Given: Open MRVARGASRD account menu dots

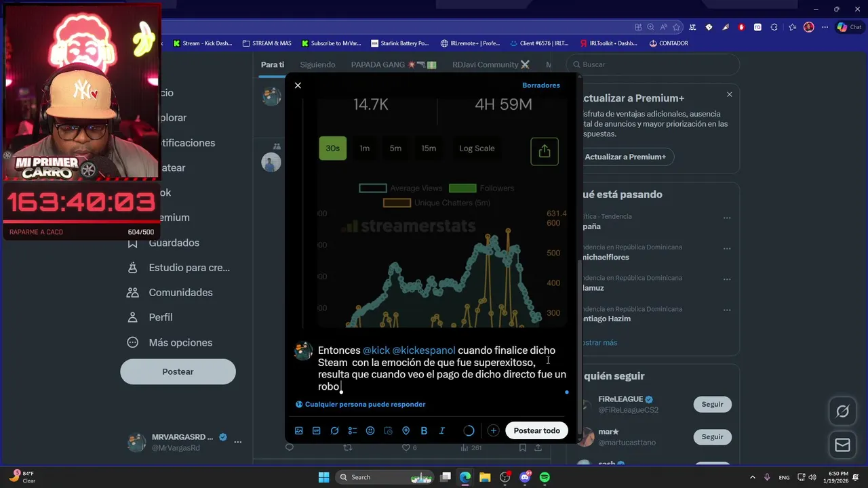Looking at the screenshot, I should 238,442.
